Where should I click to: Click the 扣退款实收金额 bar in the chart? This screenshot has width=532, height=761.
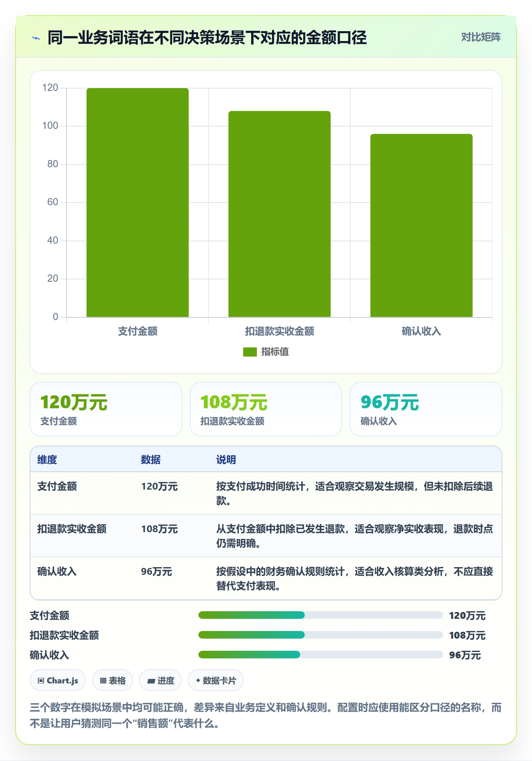(x=279, y=214)
